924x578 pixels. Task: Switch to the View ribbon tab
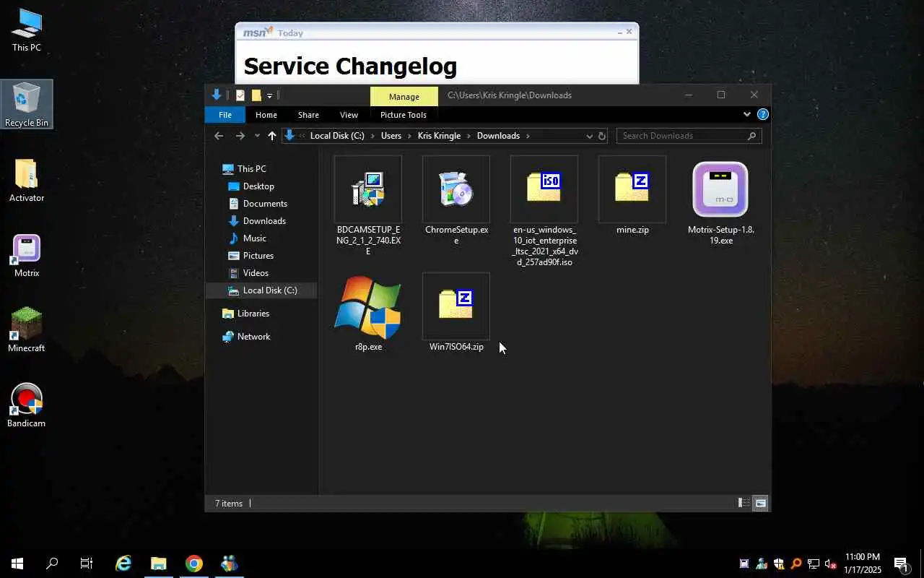(x=349, y=115)
